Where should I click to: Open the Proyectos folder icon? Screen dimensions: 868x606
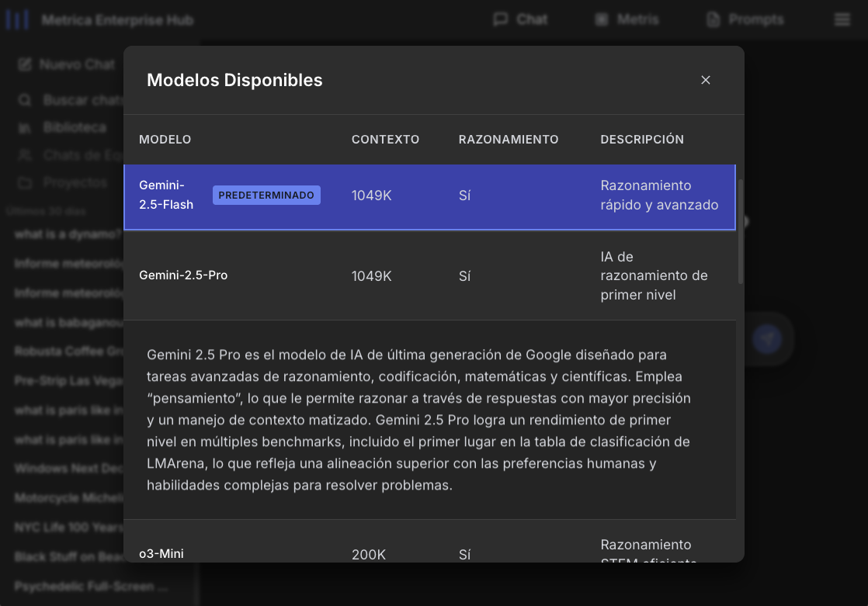24,182
